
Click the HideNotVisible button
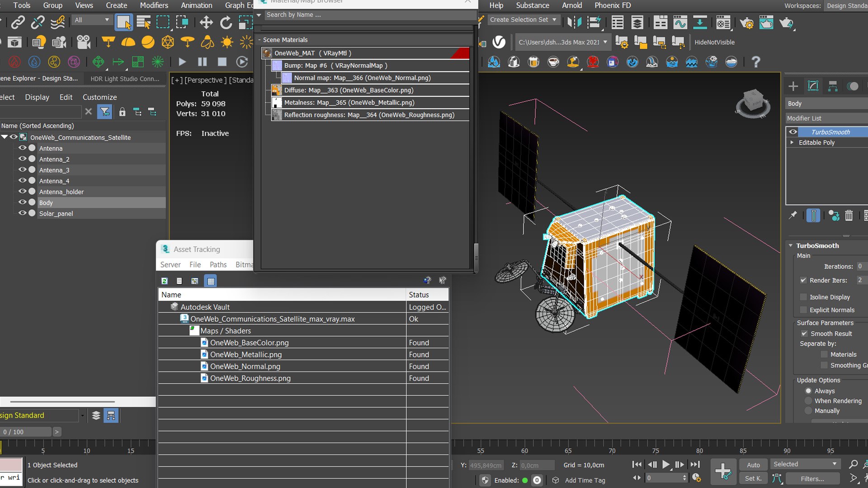(x=714, y=42)
